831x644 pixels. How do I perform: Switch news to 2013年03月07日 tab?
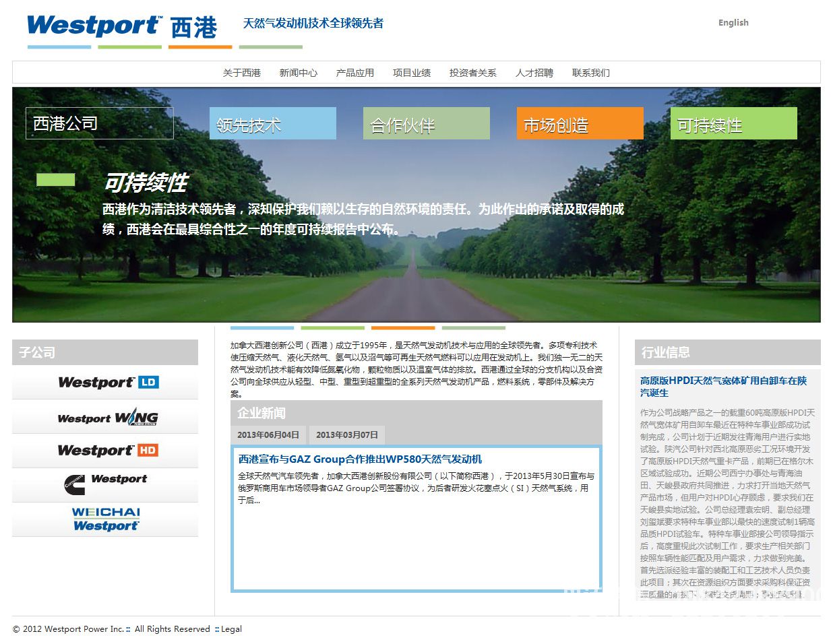pyautogui.click(x=346, y=434)
